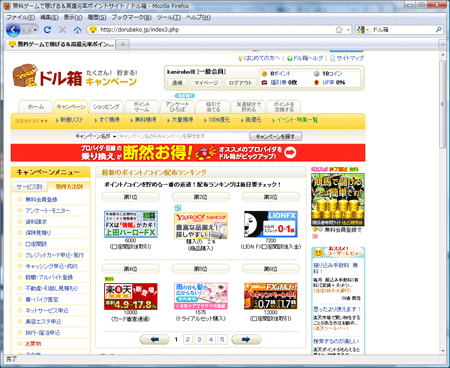Click the マイページ button
Screen dimensions: 450x368
tap(206, 83)
